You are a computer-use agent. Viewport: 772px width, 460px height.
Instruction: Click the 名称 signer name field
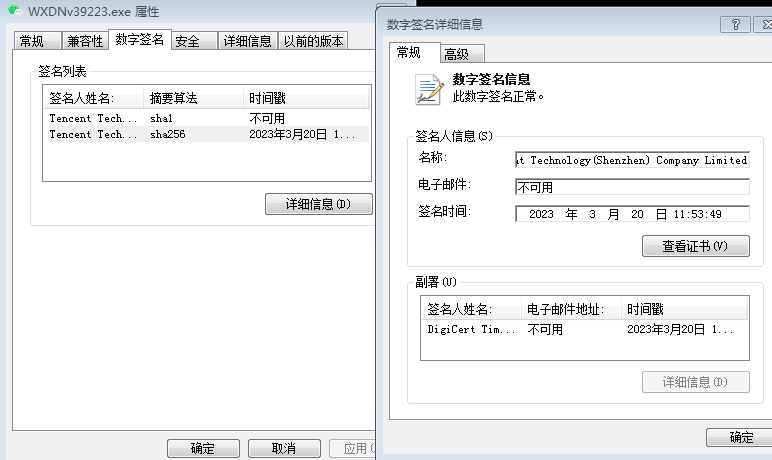coord(631,160)
